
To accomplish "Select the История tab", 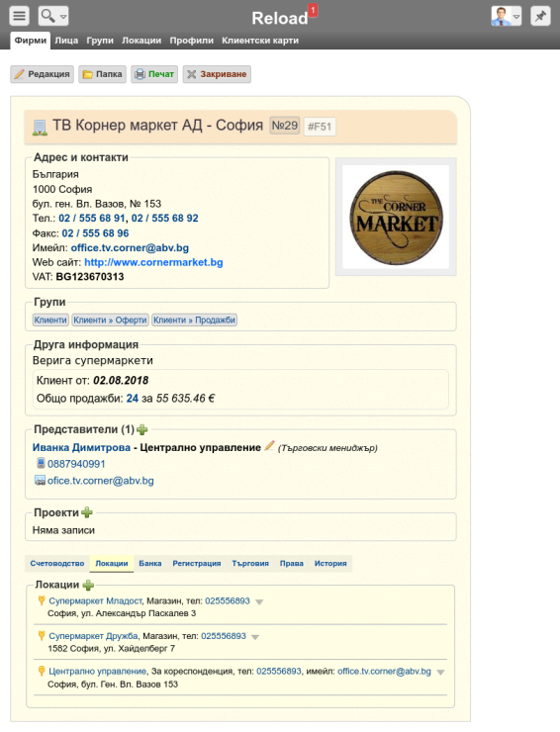I will 330,564.
